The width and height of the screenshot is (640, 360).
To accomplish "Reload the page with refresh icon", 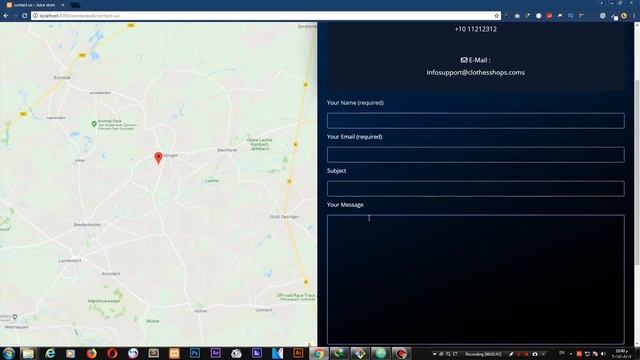I will [24, 16].
